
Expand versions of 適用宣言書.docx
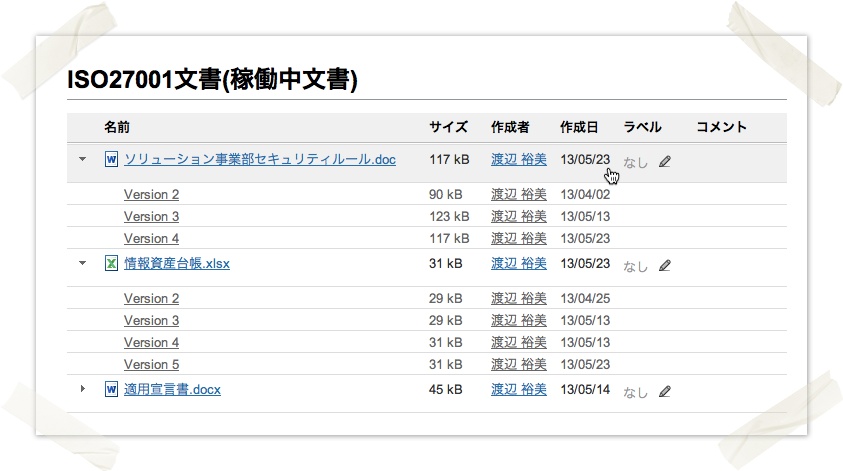[82, 388]
